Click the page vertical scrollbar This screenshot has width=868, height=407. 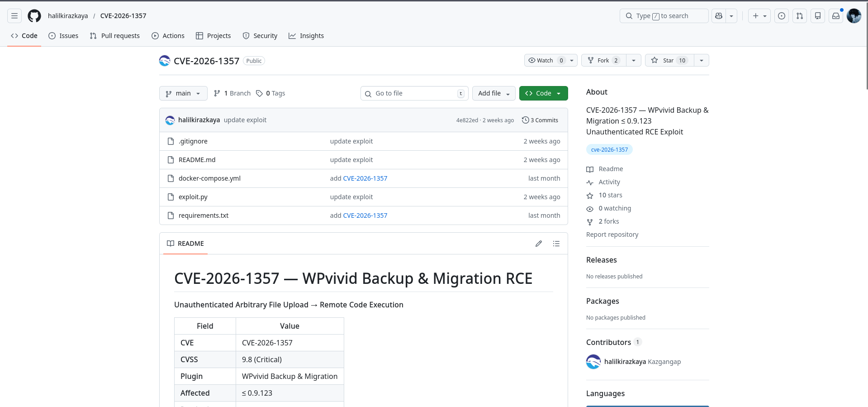tap(866, 45)
